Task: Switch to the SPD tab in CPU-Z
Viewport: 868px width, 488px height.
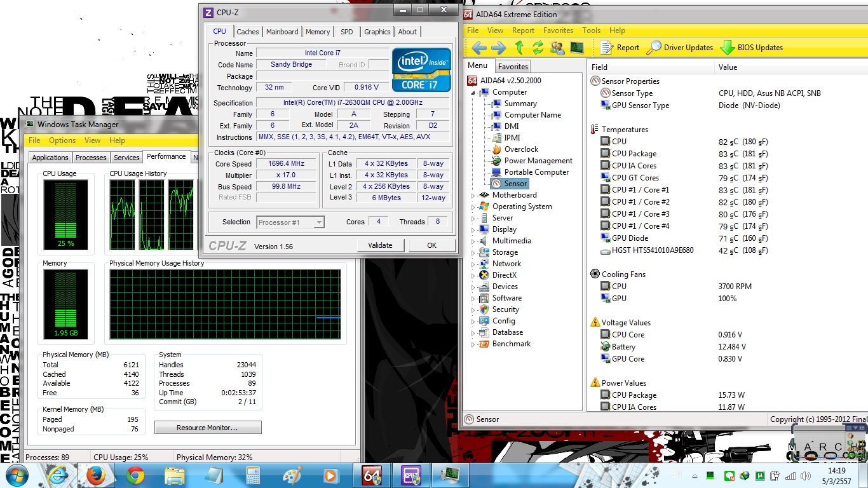Action: [x=346, y=32]
